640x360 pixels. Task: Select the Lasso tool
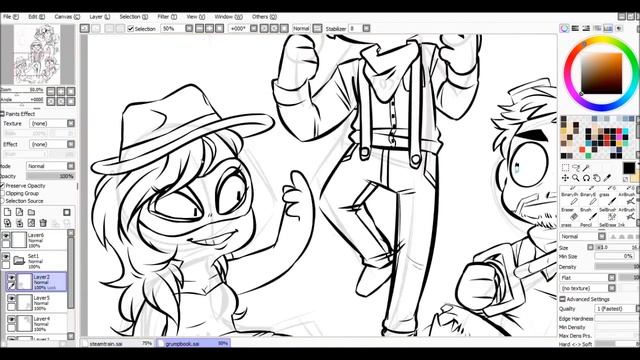(576, 167)
